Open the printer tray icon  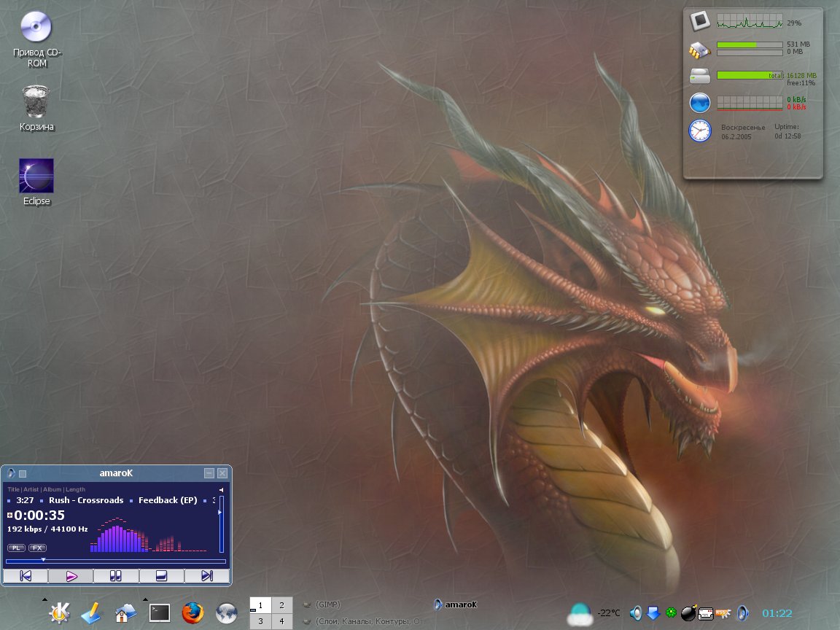click(706, 612)
